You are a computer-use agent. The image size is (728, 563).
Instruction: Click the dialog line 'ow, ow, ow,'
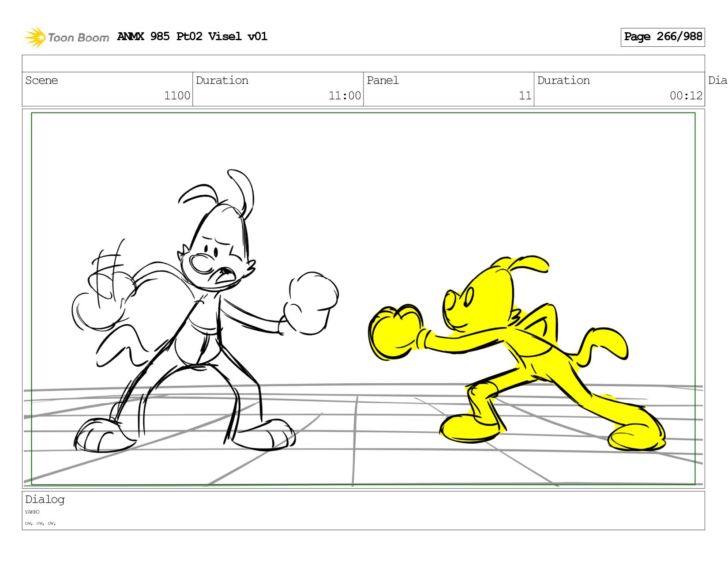40,523
